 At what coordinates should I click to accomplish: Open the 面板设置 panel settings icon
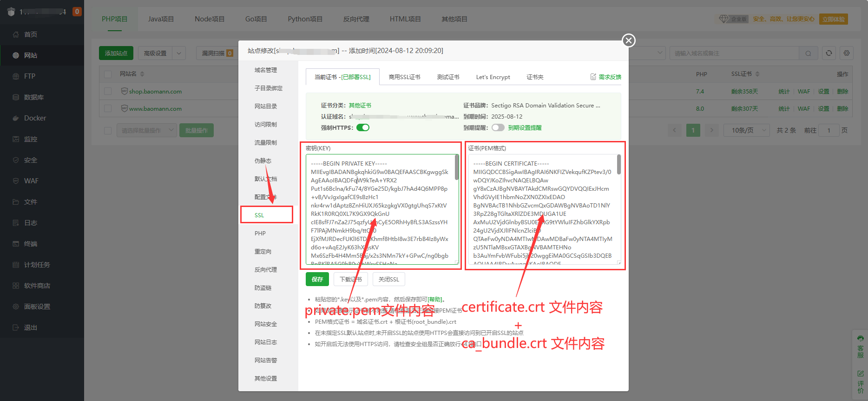[x=16, y=307]
